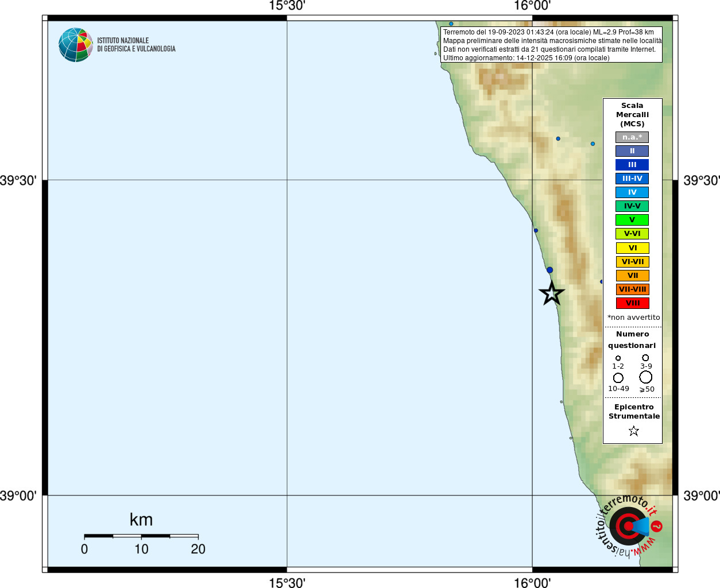Click the III-IV legend swatch
720x588 pixels.
pos(632,179)
